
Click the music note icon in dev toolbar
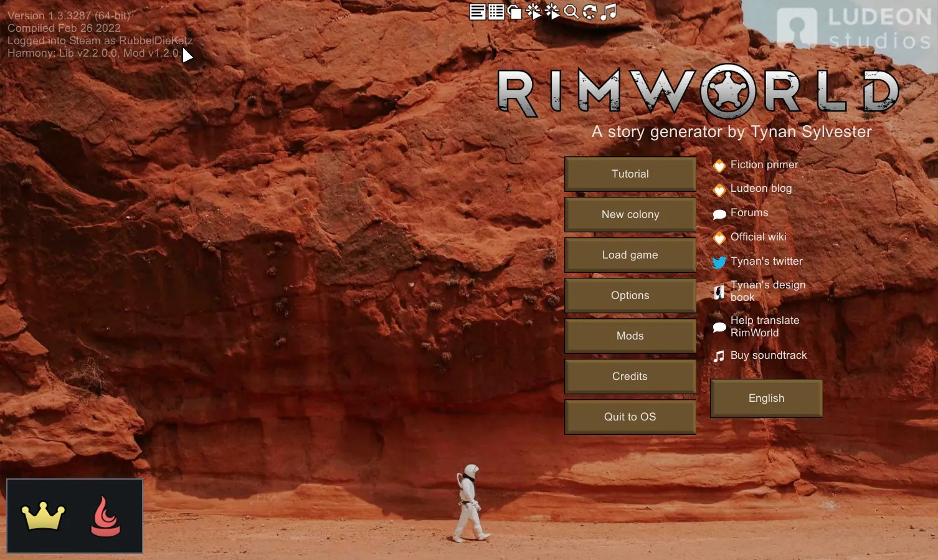[x=609, y=12]
